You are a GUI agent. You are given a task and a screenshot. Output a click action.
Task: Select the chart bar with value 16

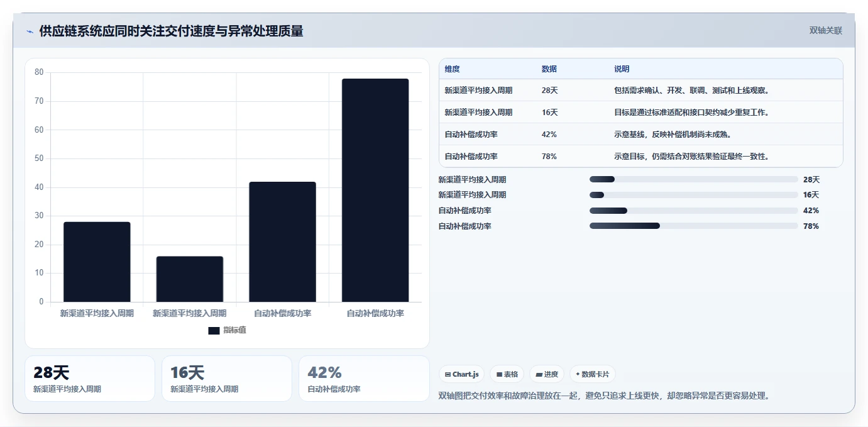click(x=190, y=279)
